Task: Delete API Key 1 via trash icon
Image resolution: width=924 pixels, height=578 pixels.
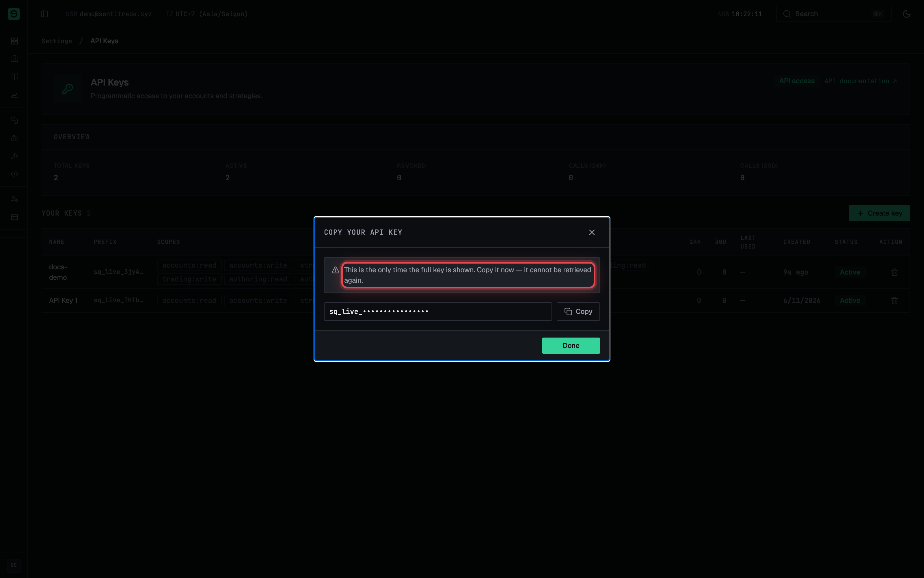Action: tap(894, 301)
